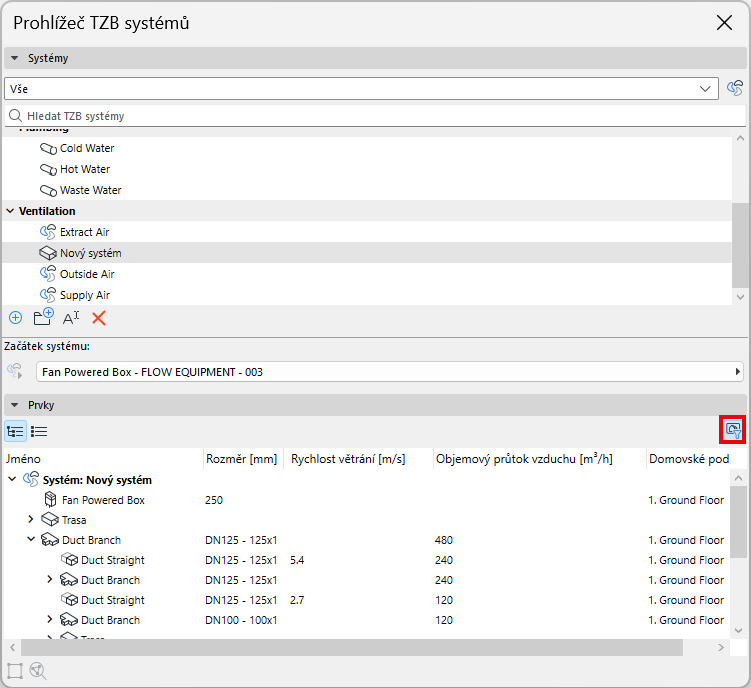Click the 5.4 ventilation speed value
751x688 pixels.
coord(297,560)
